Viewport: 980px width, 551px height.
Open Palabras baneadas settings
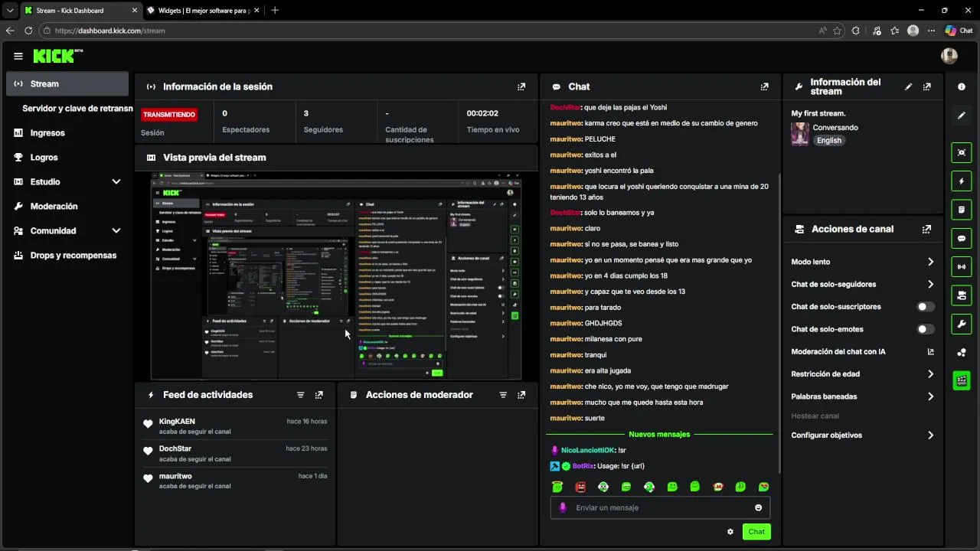pyautogui.click(x=863, y=396)
